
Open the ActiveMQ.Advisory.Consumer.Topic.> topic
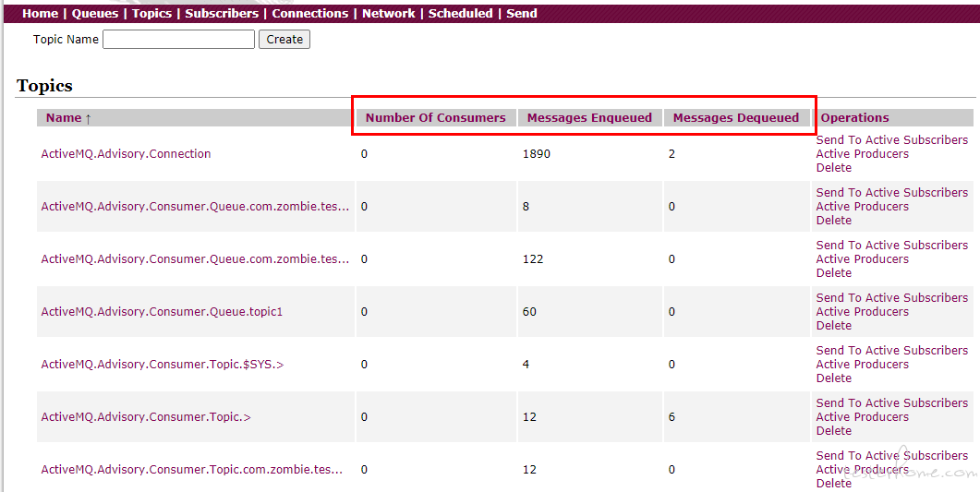(146, 416)
